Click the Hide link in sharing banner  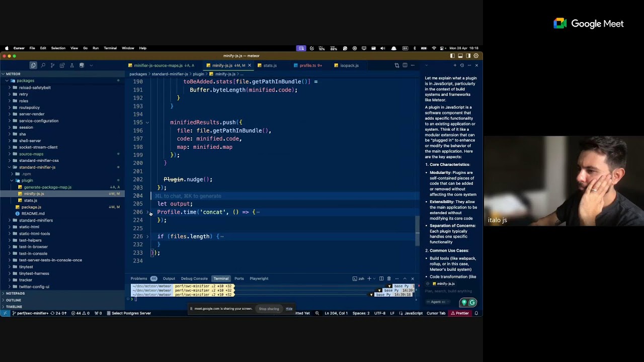coord(289,309)
